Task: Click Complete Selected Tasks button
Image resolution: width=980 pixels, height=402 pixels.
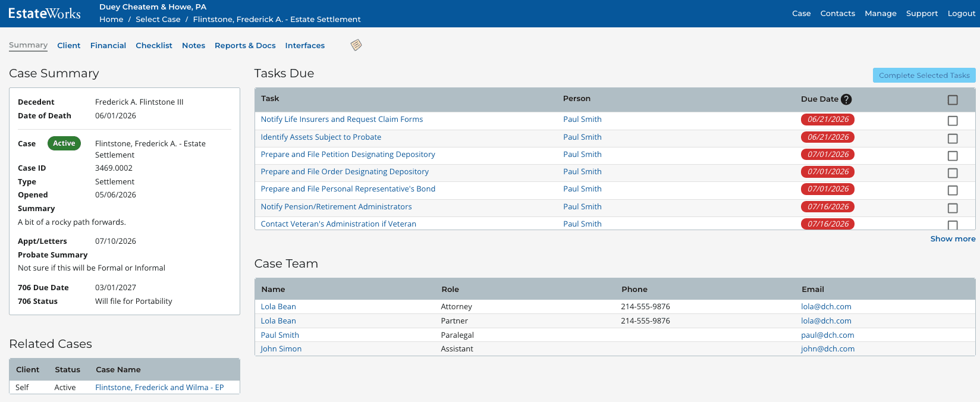Action: pos(924,75)
